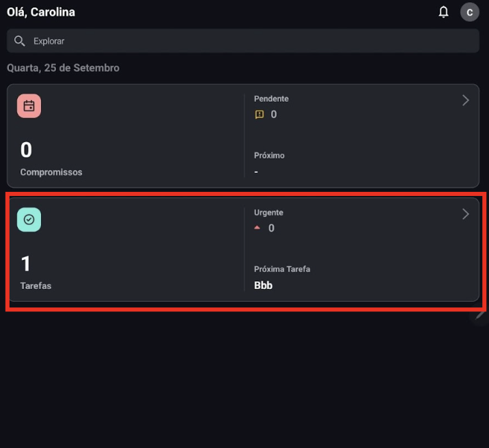Click the Próxima Tarefa label
This screenshot has height=448, width=489.
[x=282, y=269]
